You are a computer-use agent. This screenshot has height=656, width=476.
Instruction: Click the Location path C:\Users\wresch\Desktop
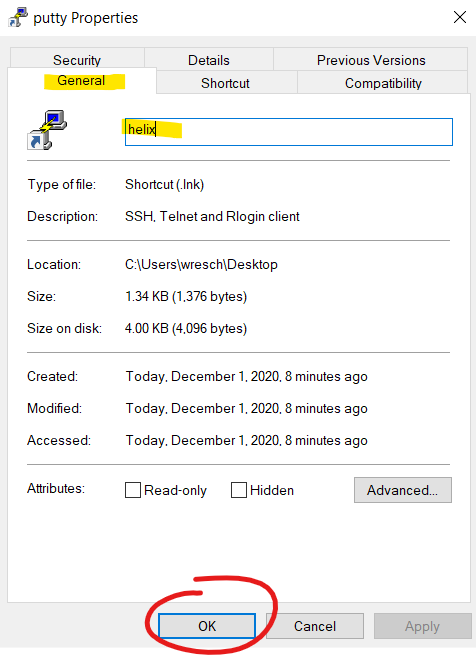201,264
